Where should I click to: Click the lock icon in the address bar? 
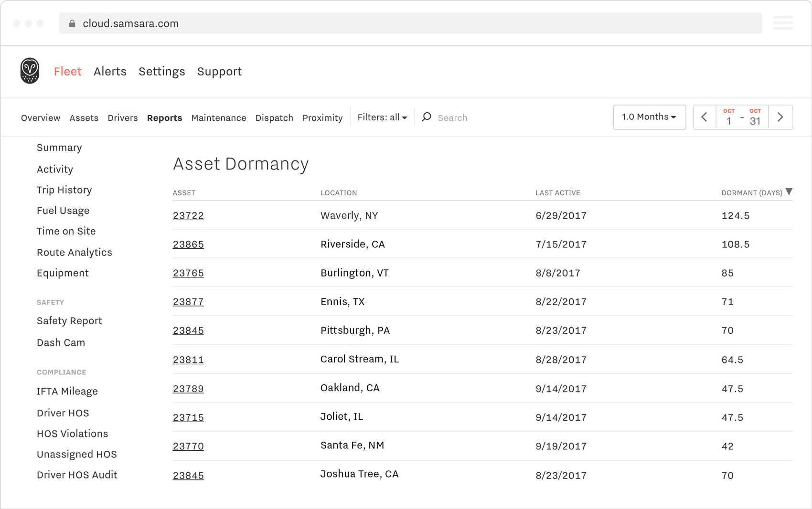tap(72, 23)
